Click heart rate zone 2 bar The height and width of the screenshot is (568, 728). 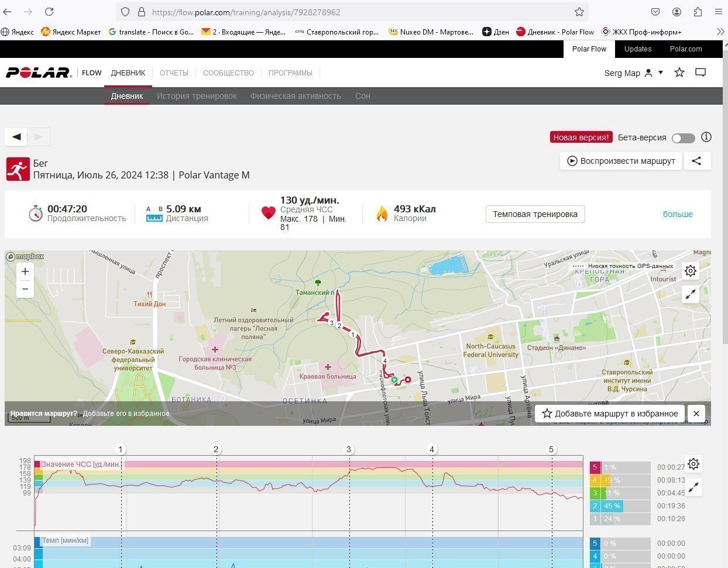(620, 506)
